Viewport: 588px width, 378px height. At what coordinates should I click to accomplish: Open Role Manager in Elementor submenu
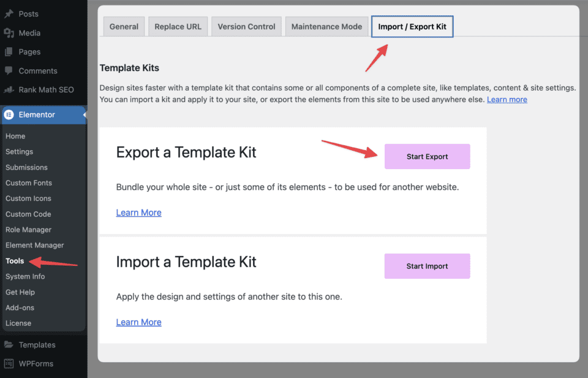coord(28,230)
